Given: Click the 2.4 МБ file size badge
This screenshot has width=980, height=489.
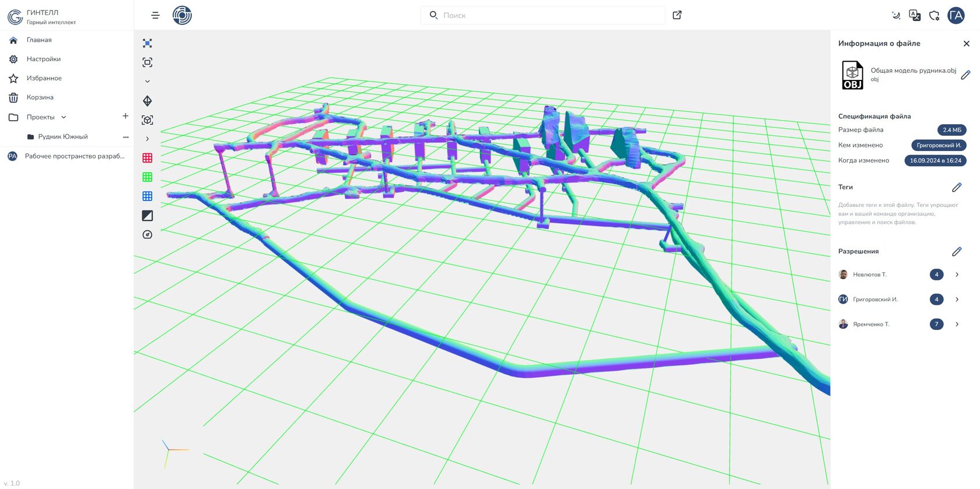Looking at the screenshot, I should [x=952, y=130].
